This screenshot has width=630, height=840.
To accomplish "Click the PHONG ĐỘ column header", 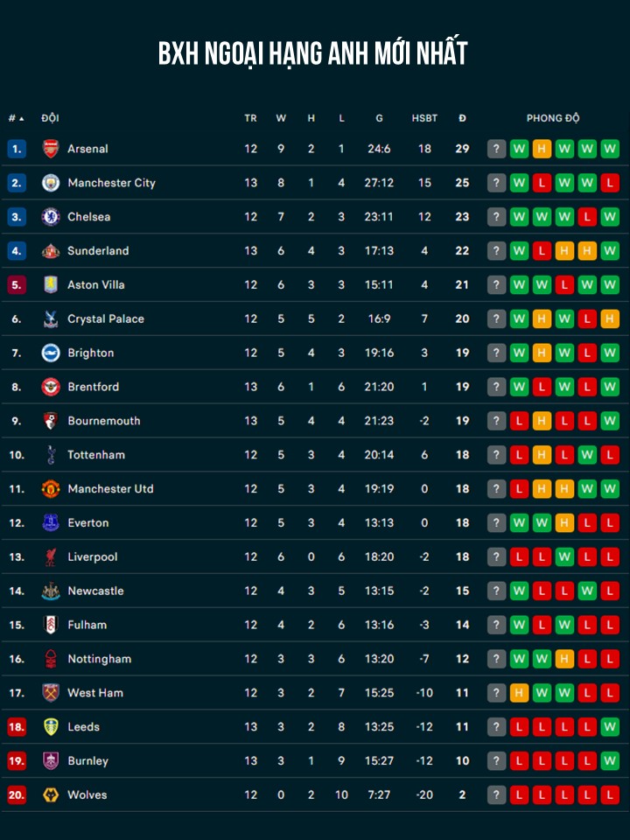I will 553,118.
